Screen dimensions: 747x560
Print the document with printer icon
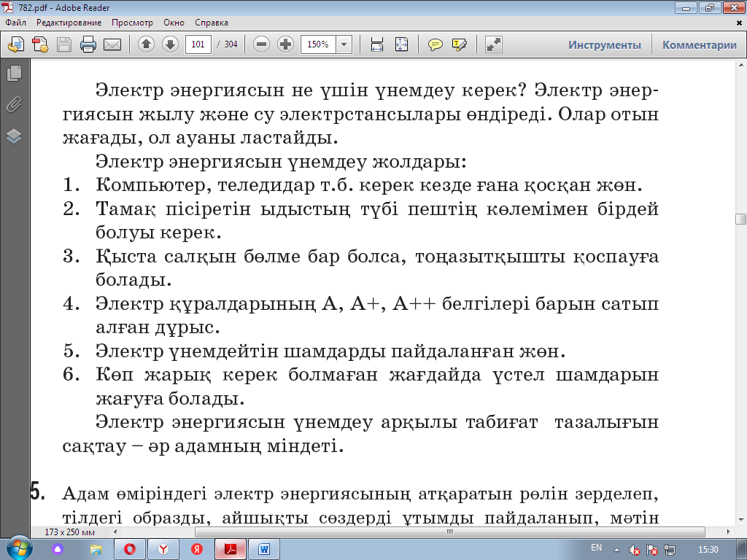click(x=88, y=44)
